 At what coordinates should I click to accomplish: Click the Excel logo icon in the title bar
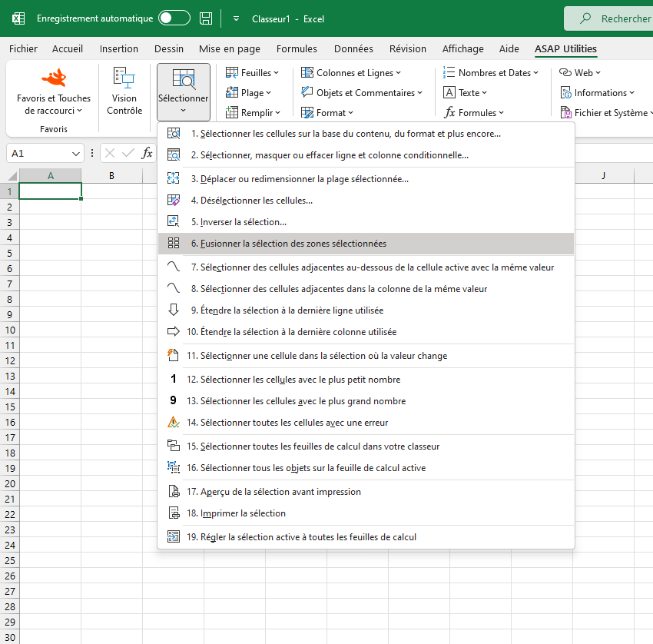(x=18, y=18)
